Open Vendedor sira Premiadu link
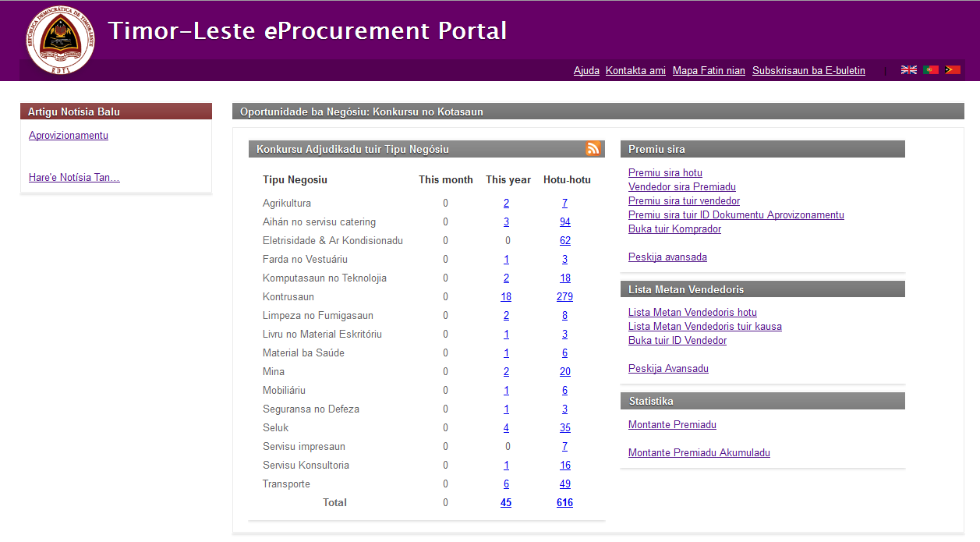980x542 pixels. (681, 186)
